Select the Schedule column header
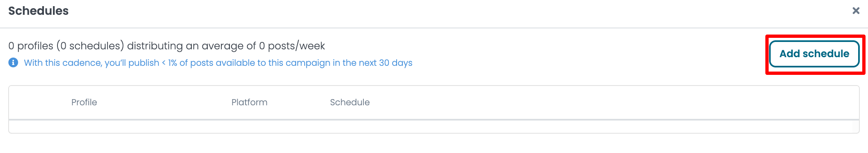The width and height of the screenshot is (868, 153). tap(350, 102)
